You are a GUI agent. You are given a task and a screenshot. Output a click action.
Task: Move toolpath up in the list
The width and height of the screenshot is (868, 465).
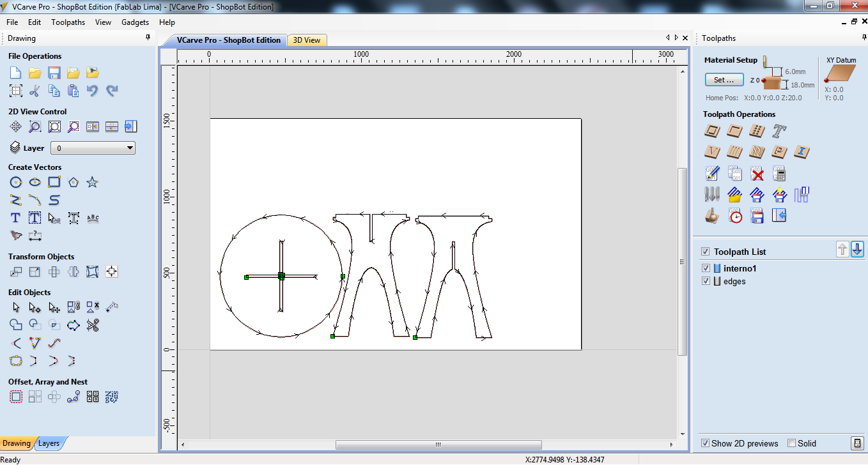(842, 250)
